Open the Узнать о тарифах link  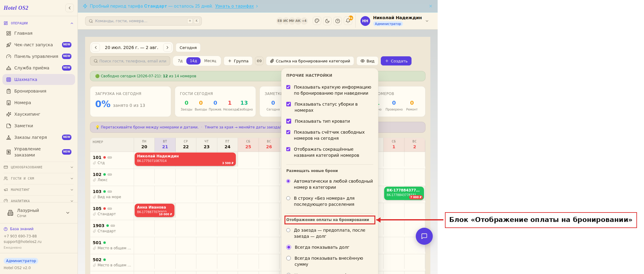click(x=234, y=6)
